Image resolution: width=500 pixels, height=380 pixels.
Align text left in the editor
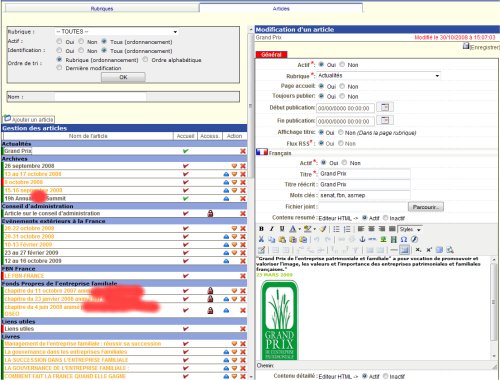(x=361, y=229)
